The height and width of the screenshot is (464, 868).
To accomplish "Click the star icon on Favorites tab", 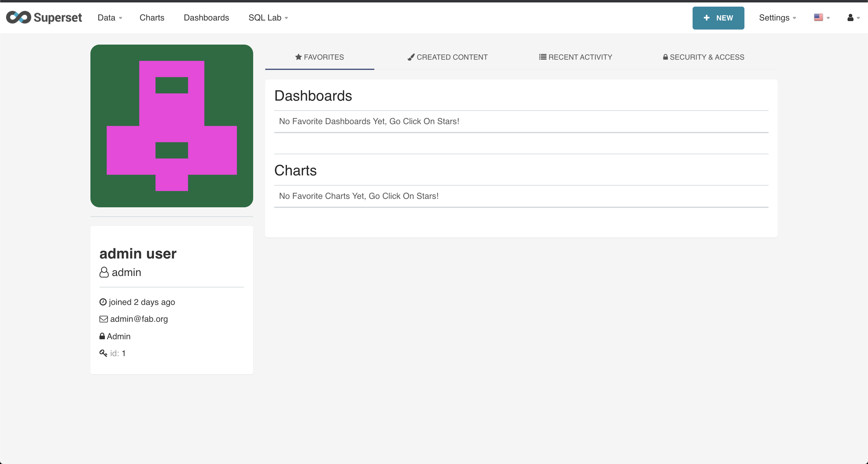I will [x=298, y=57].
